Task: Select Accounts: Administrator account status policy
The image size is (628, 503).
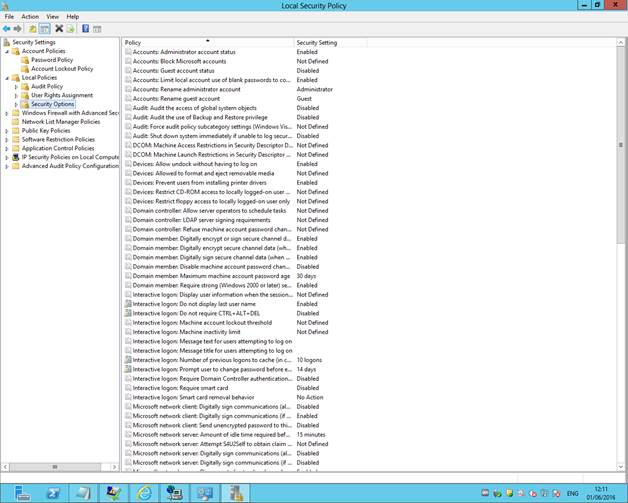Action: [x=184, y=52]
